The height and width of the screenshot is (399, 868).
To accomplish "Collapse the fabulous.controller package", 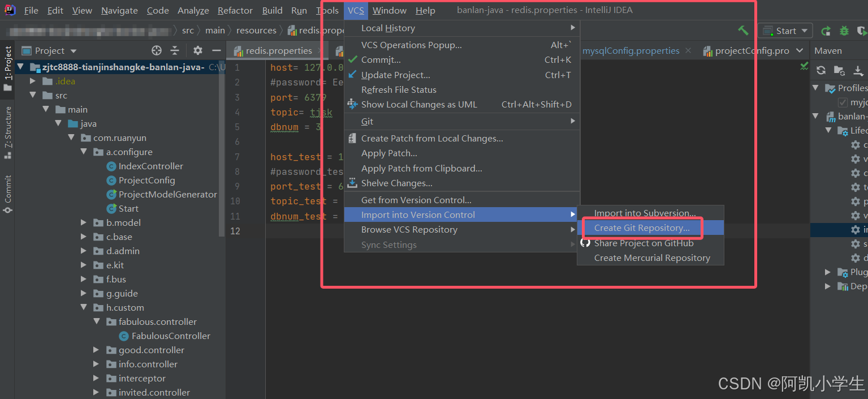I will point(96,321).
